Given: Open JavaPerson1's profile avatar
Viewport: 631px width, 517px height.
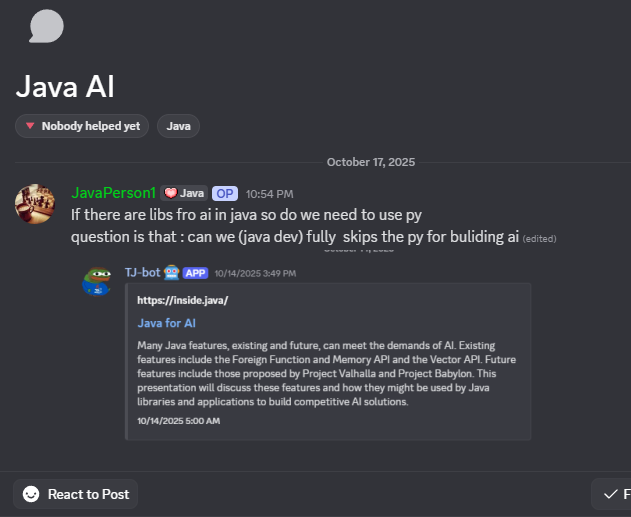Looking at the screenshot, I should [34, 203].
